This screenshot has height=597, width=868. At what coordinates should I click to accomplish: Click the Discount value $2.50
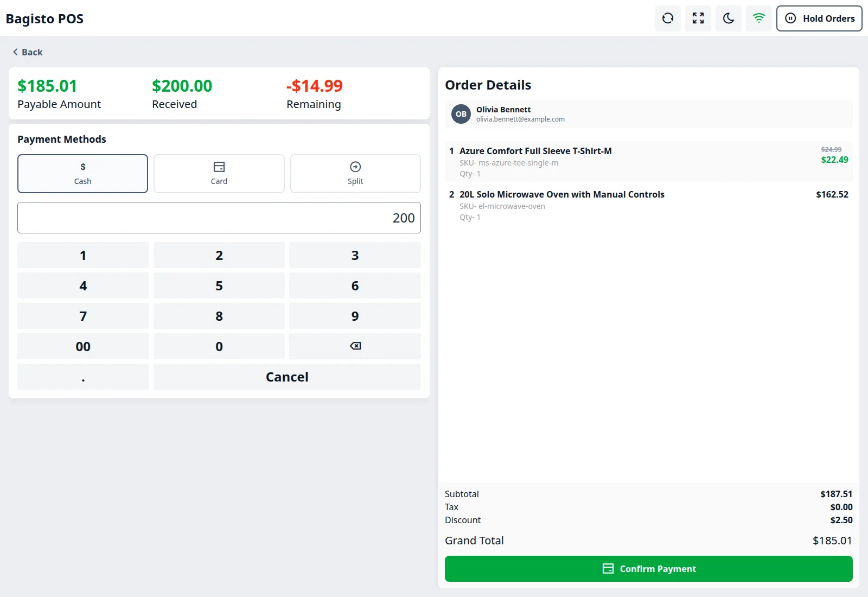tap(841, 520)
